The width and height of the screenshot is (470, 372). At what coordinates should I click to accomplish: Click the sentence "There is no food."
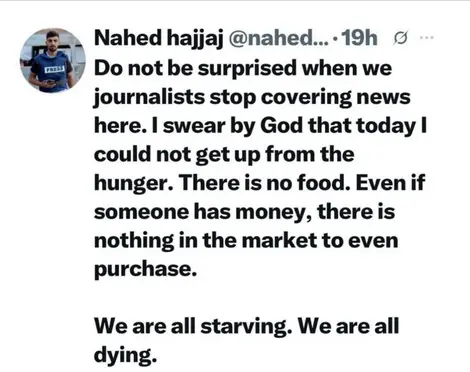pos(265,183)
